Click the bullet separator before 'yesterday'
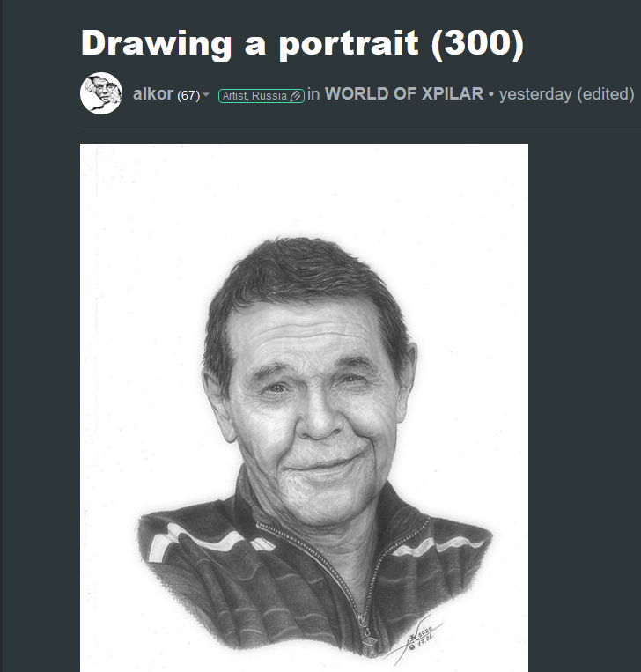Viewport: 641px width, 672px height. [x=491, y=95]
